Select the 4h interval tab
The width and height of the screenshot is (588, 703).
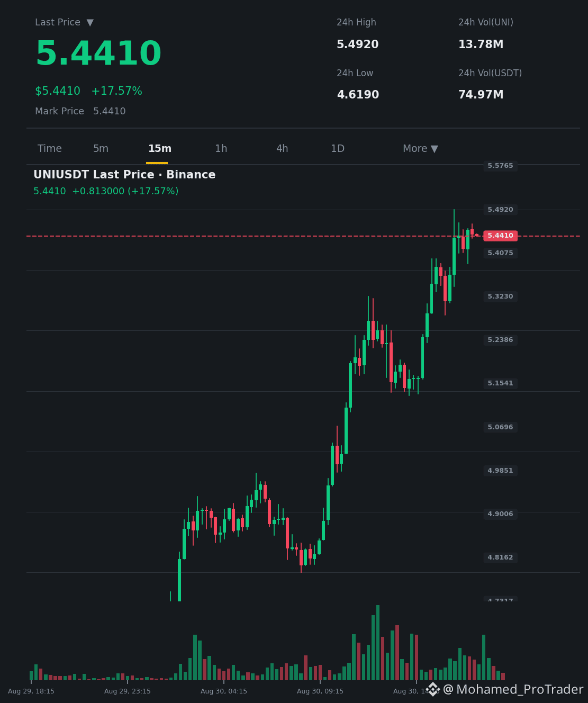[x=282, y=149]
